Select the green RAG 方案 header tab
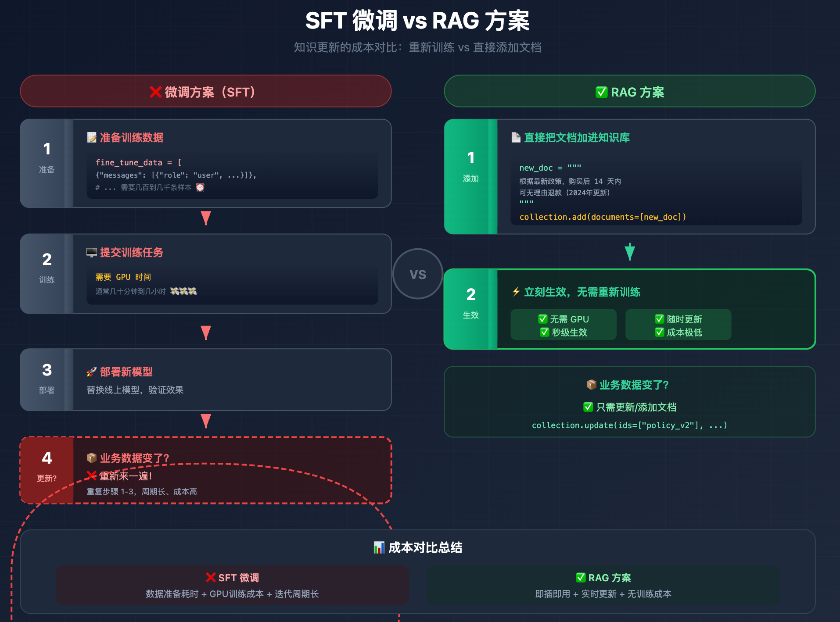840x622 pixels. coord(630,91)
